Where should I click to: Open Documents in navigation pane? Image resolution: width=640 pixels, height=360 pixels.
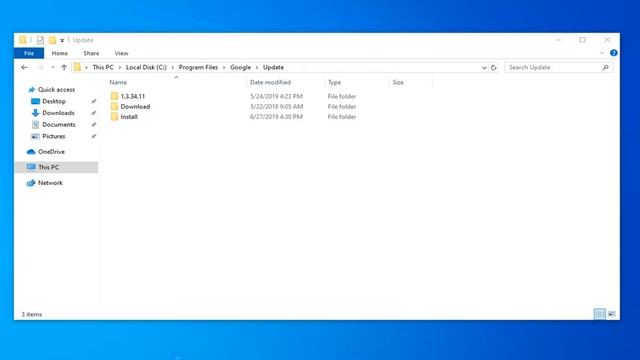click(59, 124)
